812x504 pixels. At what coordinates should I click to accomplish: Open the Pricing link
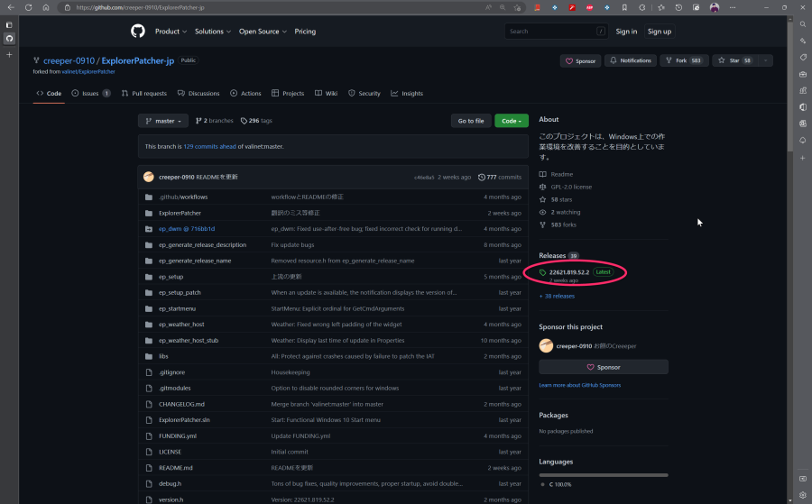tap(305, 31)
